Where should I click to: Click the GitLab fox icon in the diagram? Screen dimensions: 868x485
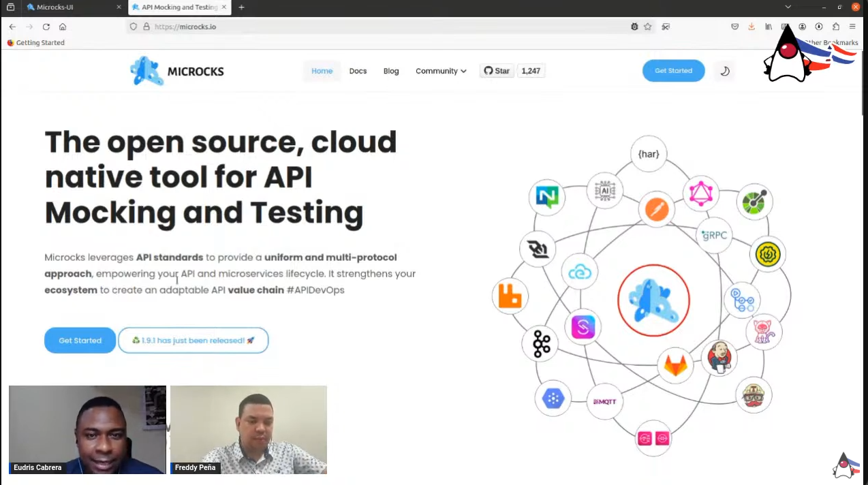coord(676,366)
